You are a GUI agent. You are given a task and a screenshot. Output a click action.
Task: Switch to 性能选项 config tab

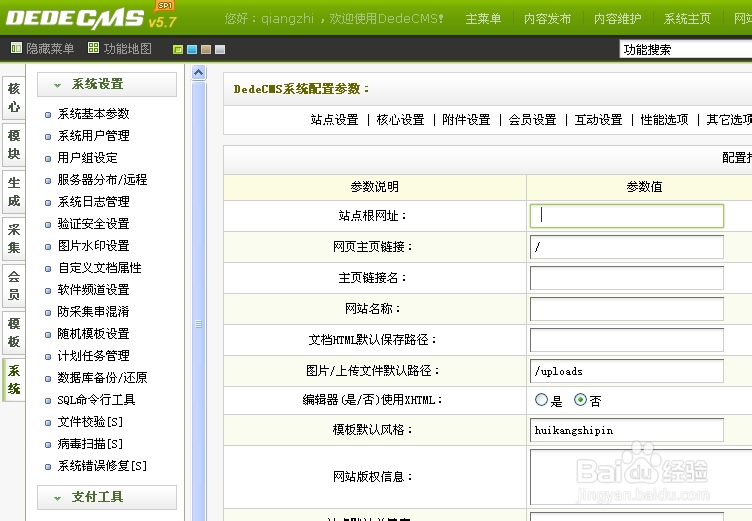[664, 120]
